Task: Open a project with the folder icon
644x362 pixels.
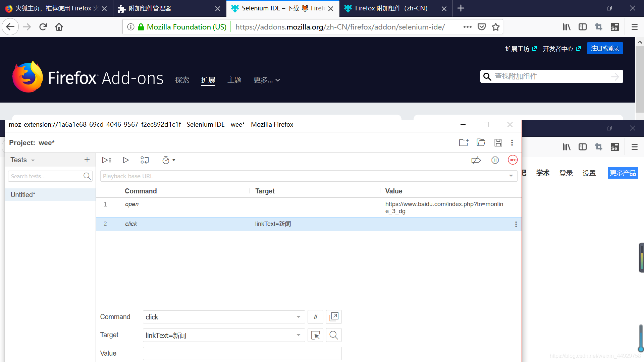Action: [x=481, y=142]
